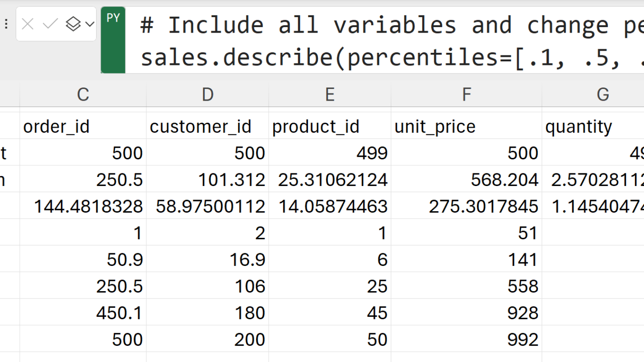Select column G header
The width and height of the screenshot is (644, 362).
coord(602,94)
